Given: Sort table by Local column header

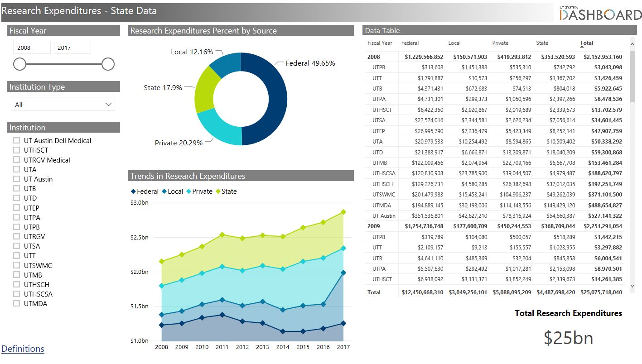Looking at the screenshot, I should point(454,43).
